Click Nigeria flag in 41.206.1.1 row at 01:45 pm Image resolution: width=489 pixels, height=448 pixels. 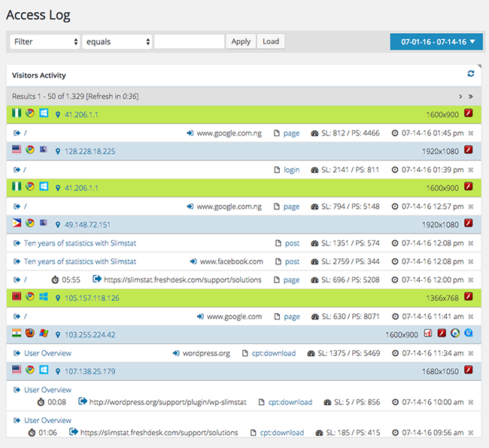click(17, 113)
